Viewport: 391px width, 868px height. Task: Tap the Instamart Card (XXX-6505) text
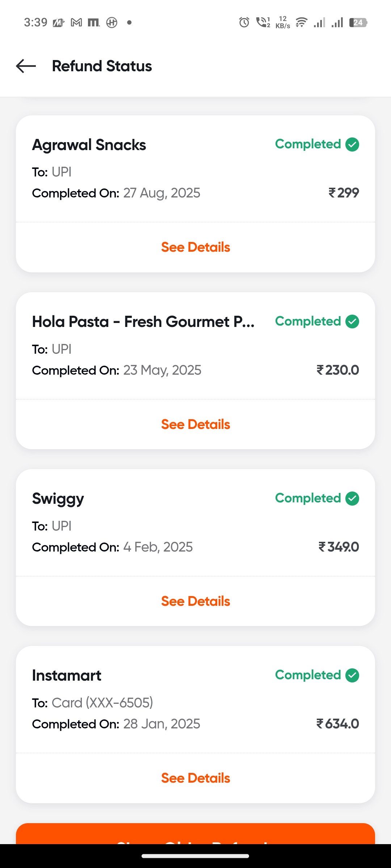pyautogui.click(x=102, y=703)
